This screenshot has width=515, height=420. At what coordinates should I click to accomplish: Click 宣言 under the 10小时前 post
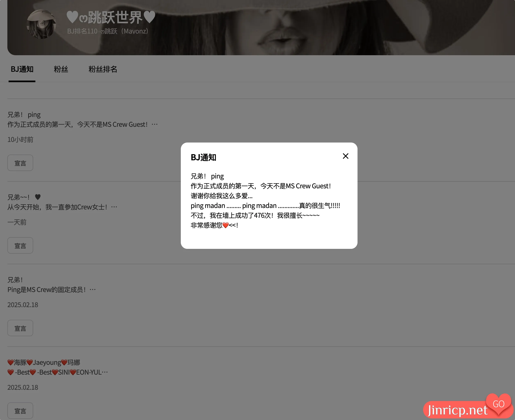click(20, 163)
